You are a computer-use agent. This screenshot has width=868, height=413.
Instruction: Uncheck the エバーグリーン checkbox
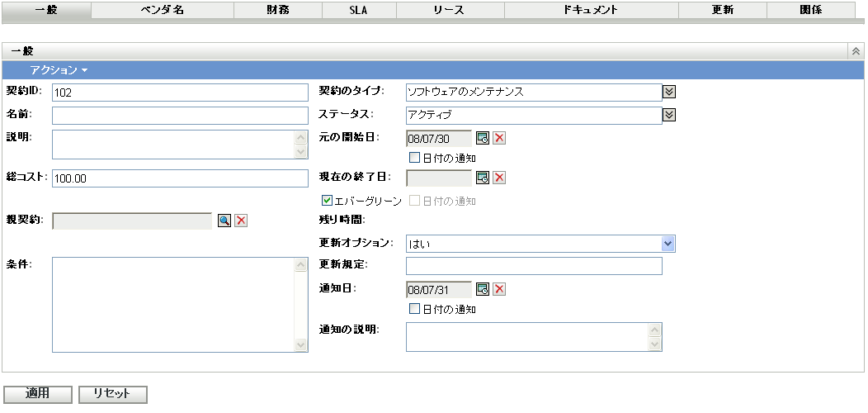click(x=328, y=201)
